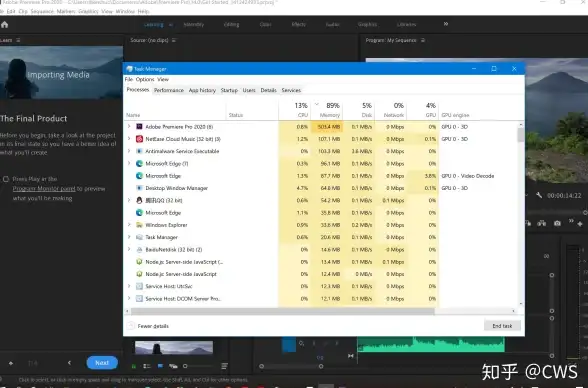Switch to the Performance tab
The height and width of the screenshot is (388, 588).
pyautogui.click(x=169, y=90)
